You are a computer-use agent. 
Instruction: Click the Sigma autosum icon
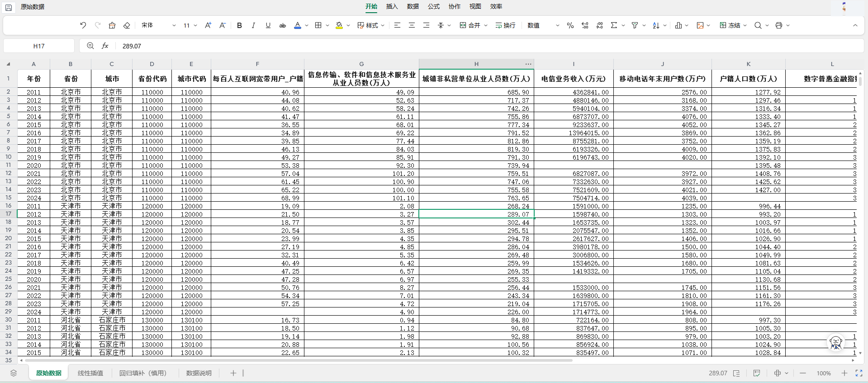(614, 25)
